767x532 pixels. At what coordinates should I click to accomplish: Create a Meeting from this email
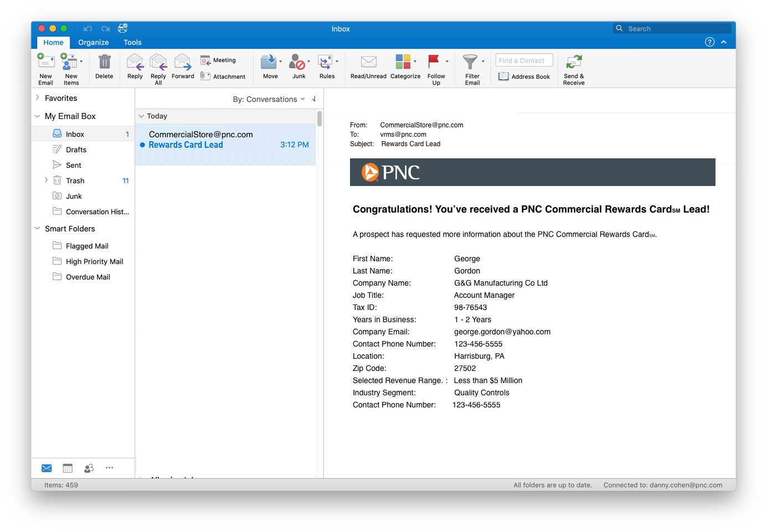[218, 60]
